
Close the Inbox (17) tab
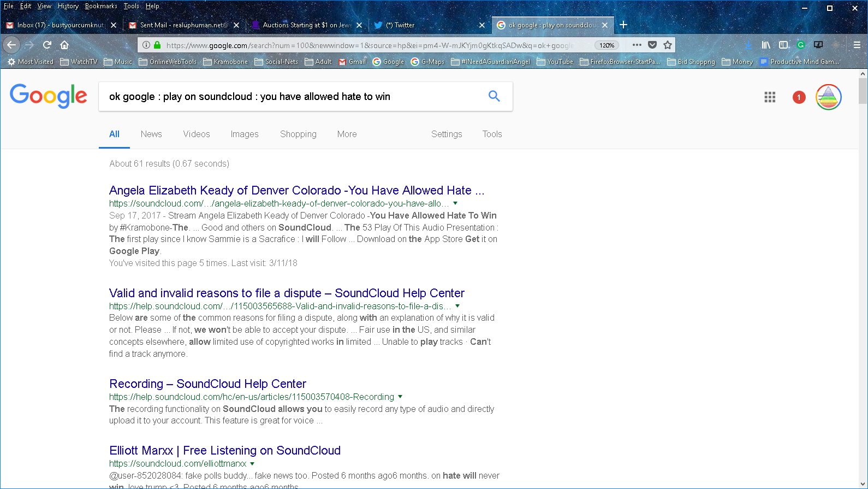point(114,25)
